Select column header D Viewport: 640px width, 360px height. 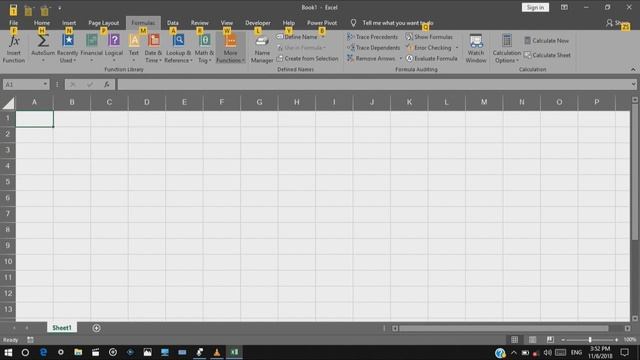pyautogui.click(x=147, y=102)
